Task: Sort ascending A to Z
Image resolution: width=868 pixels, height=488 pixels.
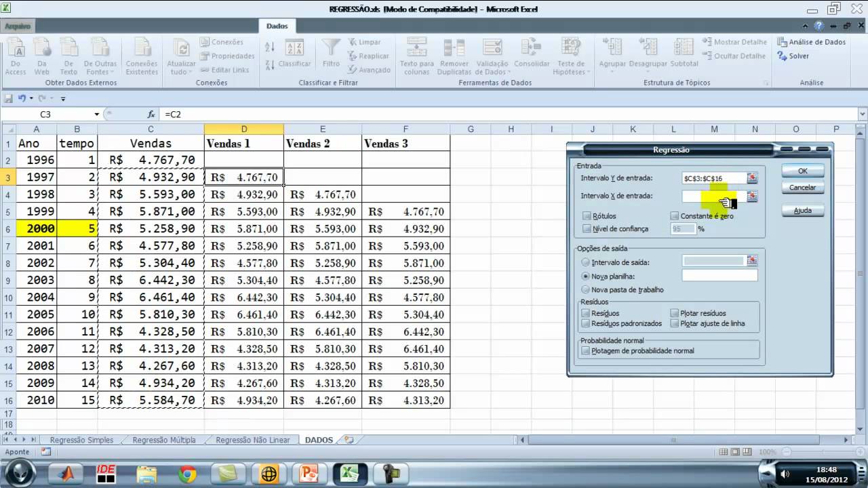Action: coord(270,47)
